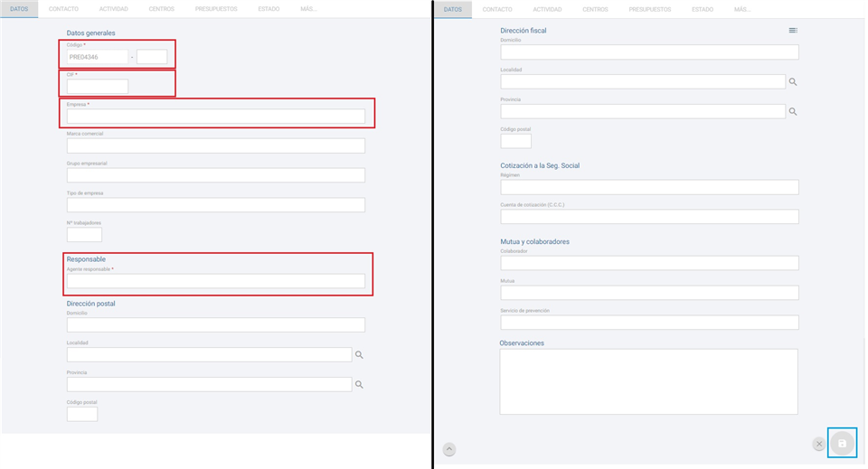
Task: Open the Tipo de empresa field
Action: (215, 205)
